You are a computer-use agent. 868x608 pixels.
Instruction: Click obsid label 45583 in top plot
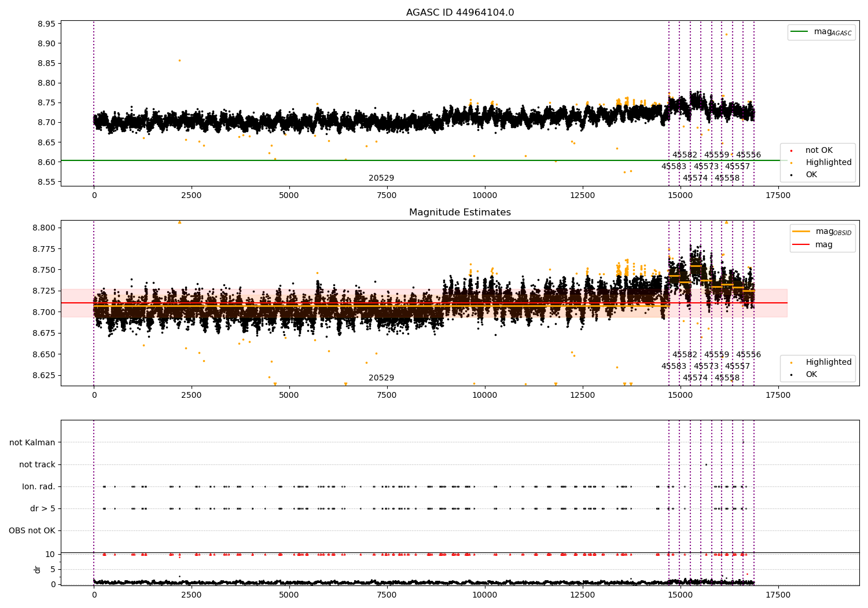pos(674,167)
